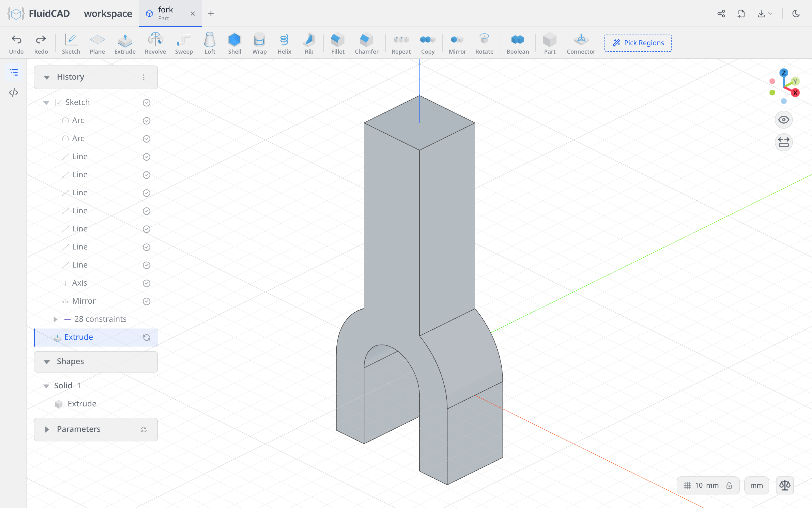Toggle the Mirror row check circle in history
The image size is (812, 508).
tap(146, 301)
